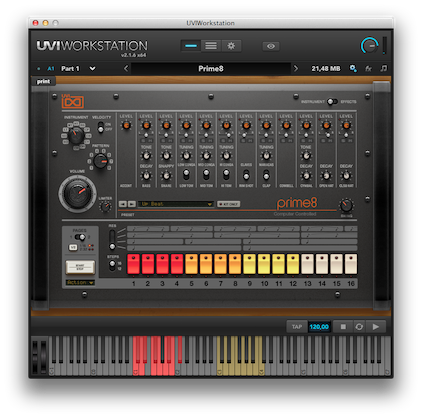Activate red step button 1
Screen dimensions: 422x418
pos(133,264)
